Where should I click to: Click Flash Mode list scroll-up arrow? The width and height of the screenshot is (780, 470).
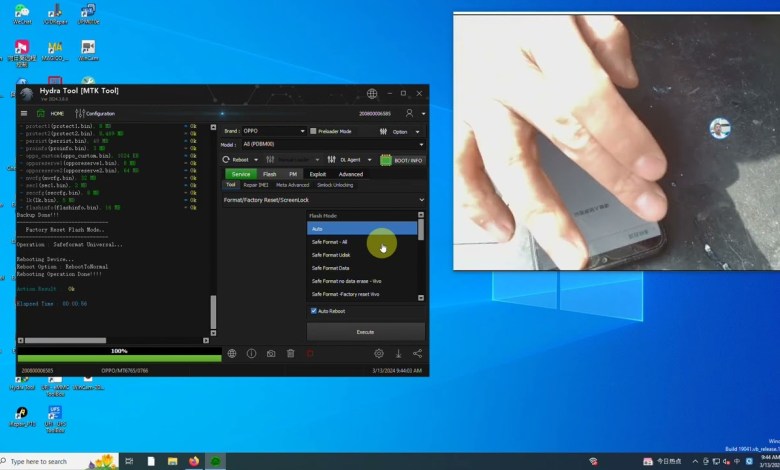(421, 215)
